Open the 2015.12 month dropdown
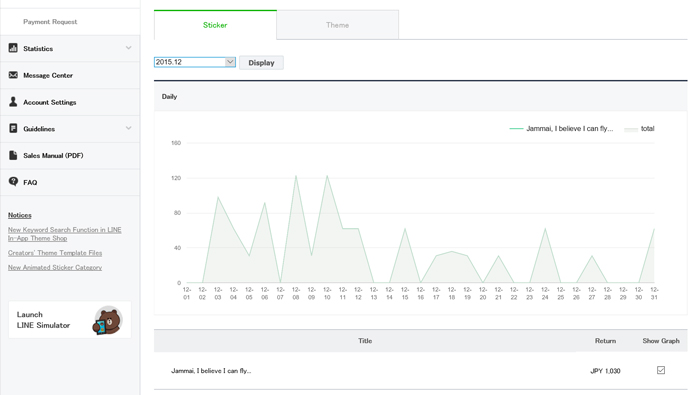Viewport: 696px width, 395px height. tap(194, 62)
